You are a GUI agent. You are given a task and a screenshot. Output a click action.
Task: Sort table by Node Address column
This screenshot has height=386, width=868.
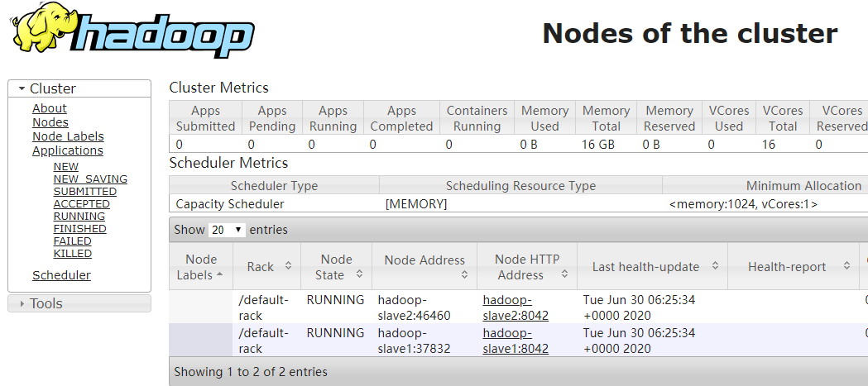[424, 267]
